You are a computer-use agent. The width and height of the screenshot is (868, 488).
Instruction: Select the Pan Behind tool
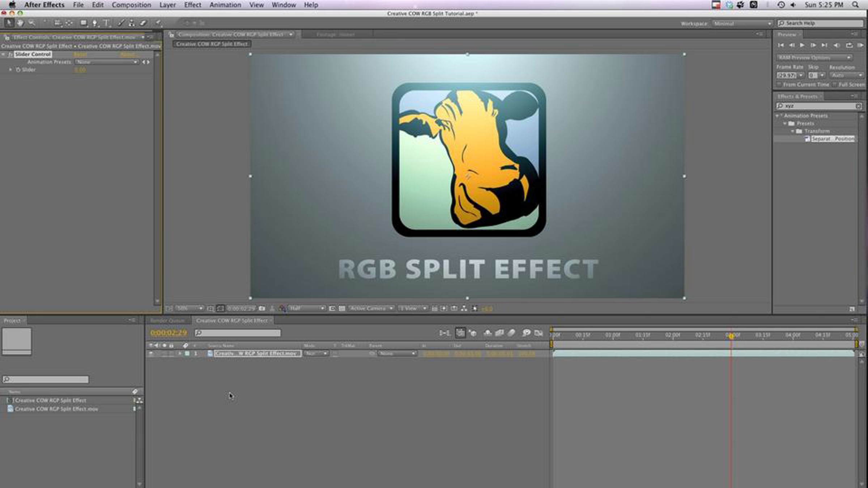pos(69,23)
